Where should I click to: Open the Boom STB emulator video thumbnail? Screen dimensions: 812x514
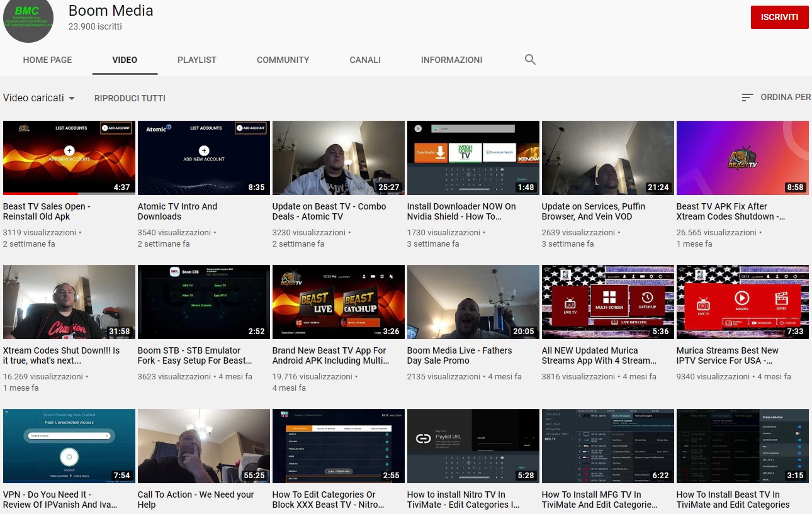pos(204,302)
